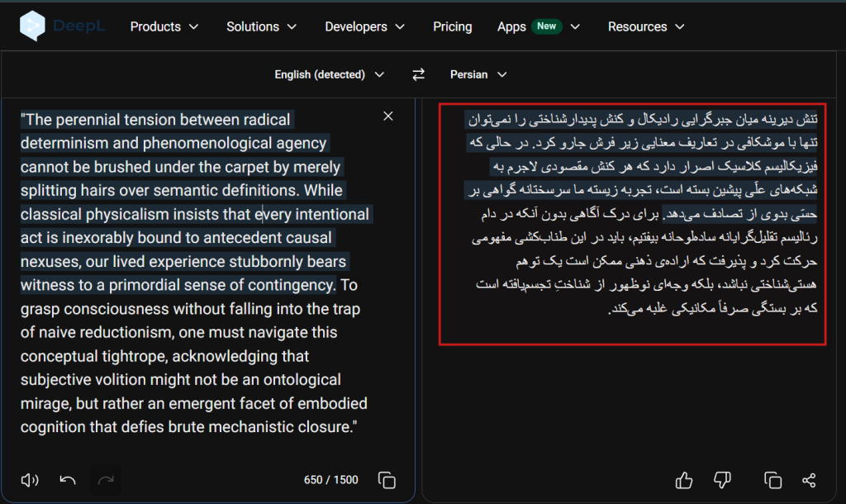This screenshot has width=846, height=504.
Task: Go to the Pricing page
Action: click(x=452, y=26)
